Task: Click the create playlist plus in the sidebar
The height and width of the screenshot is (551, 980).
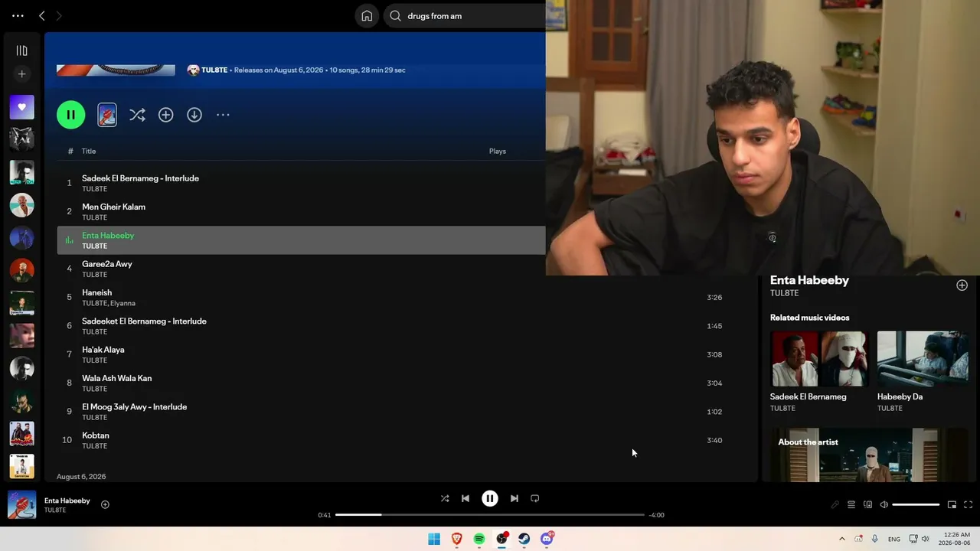Action: (21, 74)
